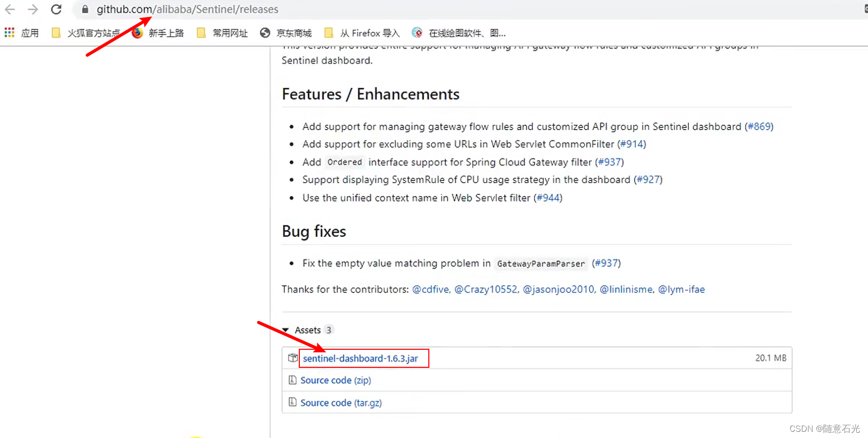Open the 从 Firefox 导入 bookmark folder
Viewport: 868px width, 438px height.
[x=362, y=33]
